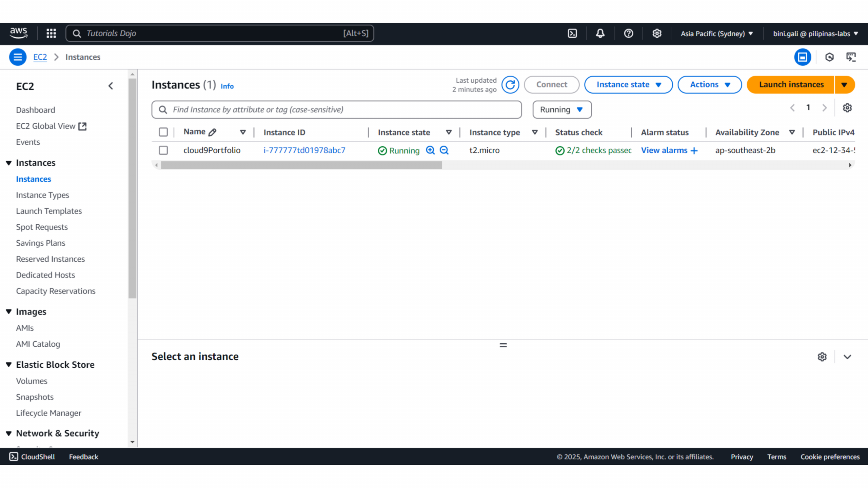Open CloudShell from the top navigation icon
868x488 pixels.
[572, 33]
